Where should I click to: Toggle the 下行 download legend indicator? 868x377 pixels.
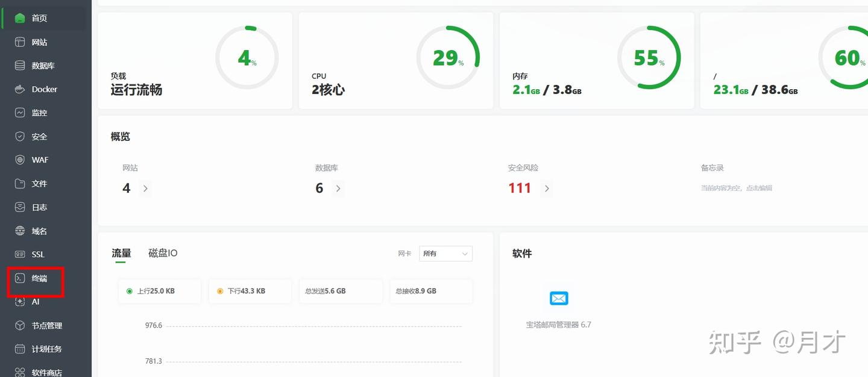[220, 291]
